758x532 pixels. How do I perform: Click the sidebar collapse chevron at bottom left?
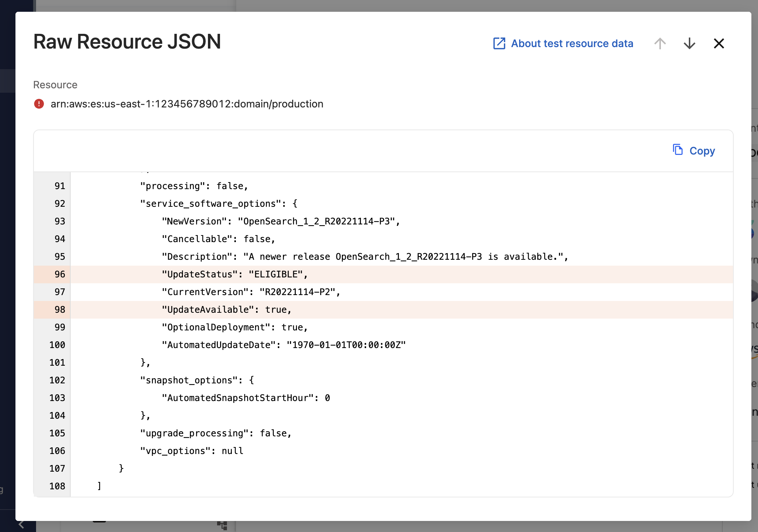pyautogui.click(x=21, y=525)
